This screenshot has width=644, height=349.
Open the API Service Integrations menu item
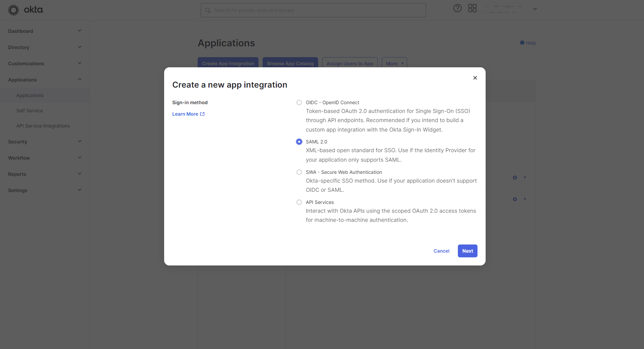click(43, 126)
